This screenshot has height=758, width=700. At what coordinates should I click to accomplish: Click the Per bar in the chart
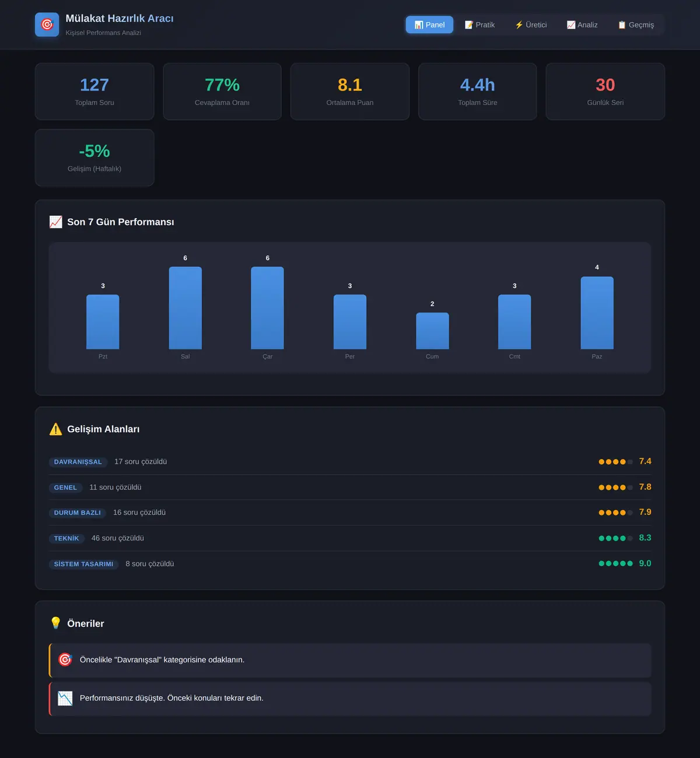click(350, 322)
